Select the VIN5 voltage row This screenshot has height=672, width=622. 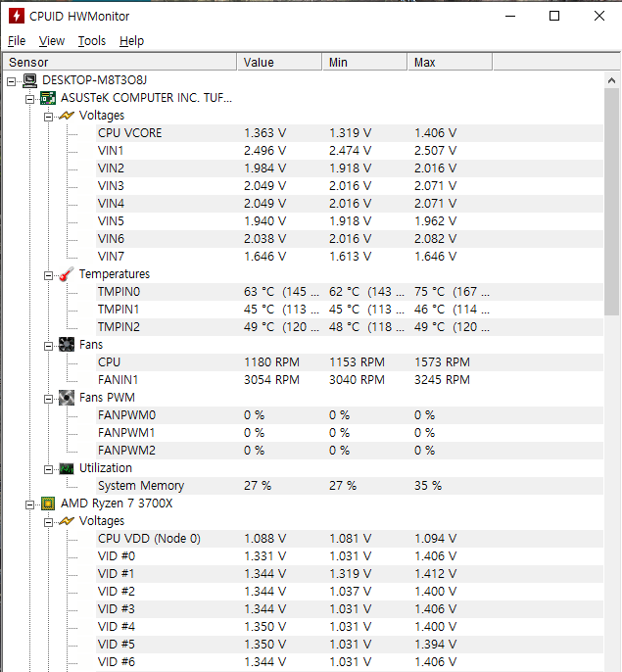350,220
